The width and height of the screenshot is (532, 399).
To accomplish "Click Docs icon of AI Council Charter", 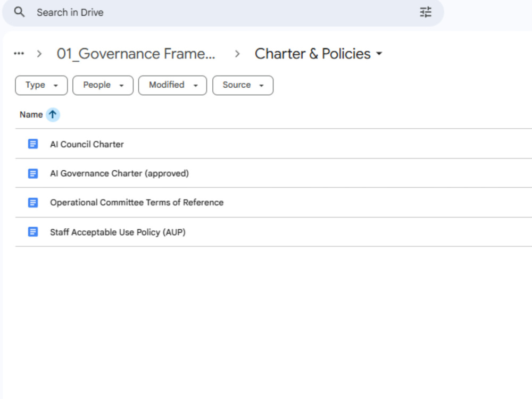I will coord(33,144).
